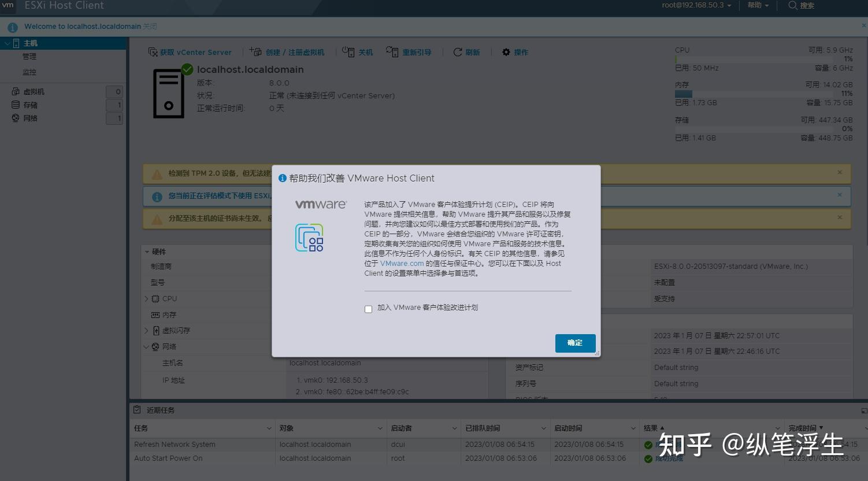Click 关闭 on the Welcome banner
This screenshot has width=868, height=481.
pos(150,27)
